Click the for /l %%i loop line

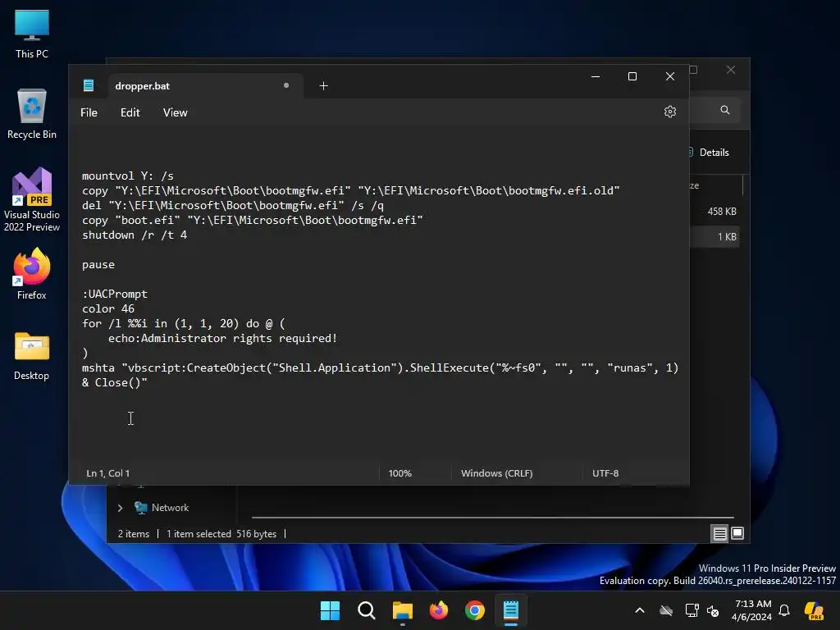click(x=184, y=323)
